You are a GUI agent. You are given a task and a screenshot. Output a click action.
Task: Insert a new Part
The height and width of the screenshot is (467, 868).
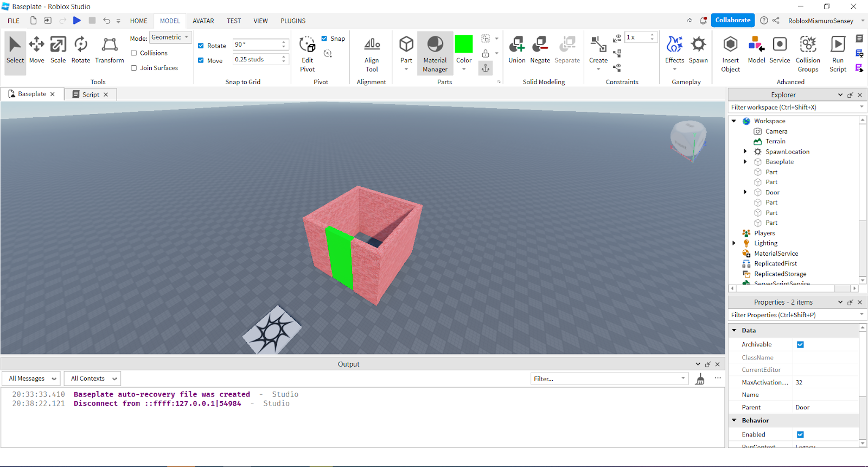point(406,50)
